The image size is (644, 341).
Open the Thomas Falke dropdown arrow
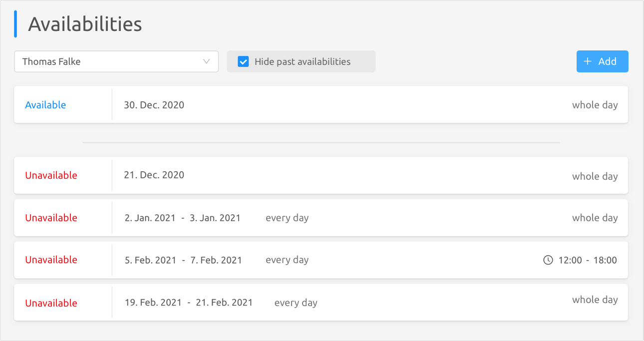[207, 62]
